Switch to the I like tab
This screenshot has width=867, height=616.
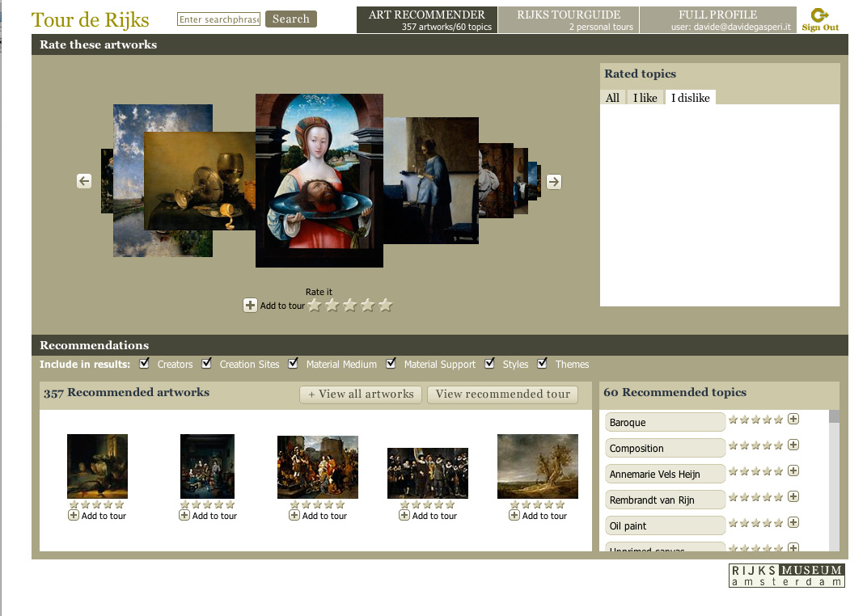point(645,98)
